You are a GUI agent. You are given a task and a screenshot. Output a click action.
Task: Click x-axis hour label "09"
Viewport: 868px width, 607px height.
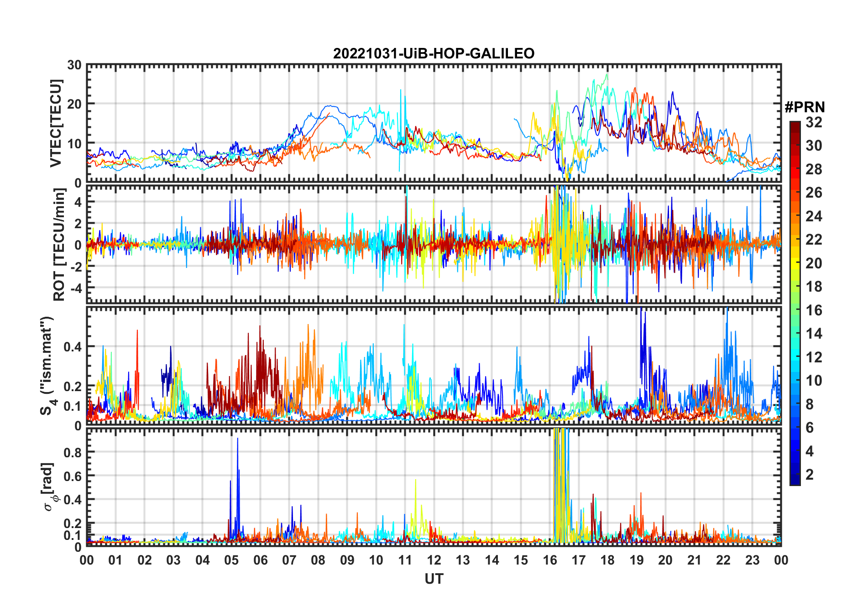click(x=347, y=560)
